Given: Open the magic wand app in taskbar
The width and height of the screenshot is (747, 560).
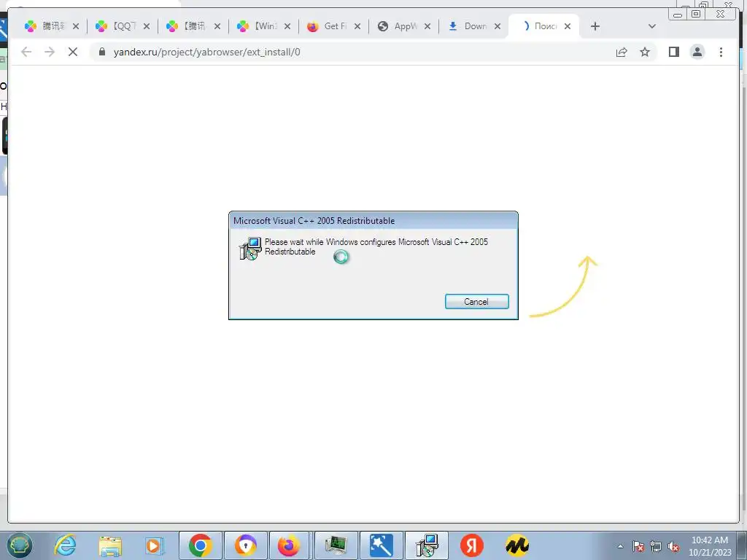Looking at the screenshot, I should (x=381, y=545).
